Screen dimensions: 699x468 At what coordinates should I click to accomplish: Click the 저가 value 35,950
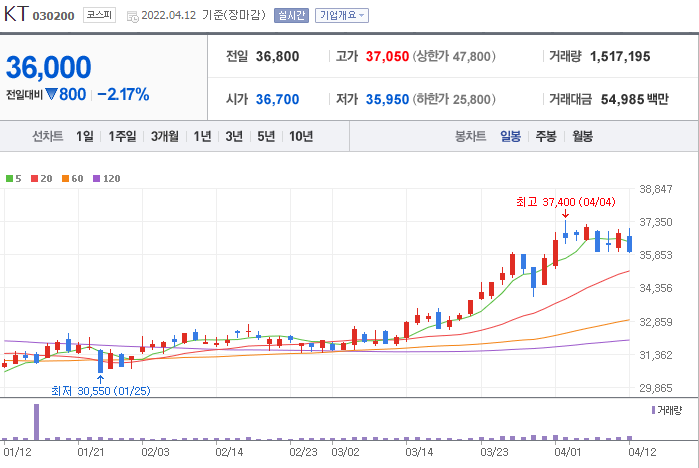tap(387, 99)
